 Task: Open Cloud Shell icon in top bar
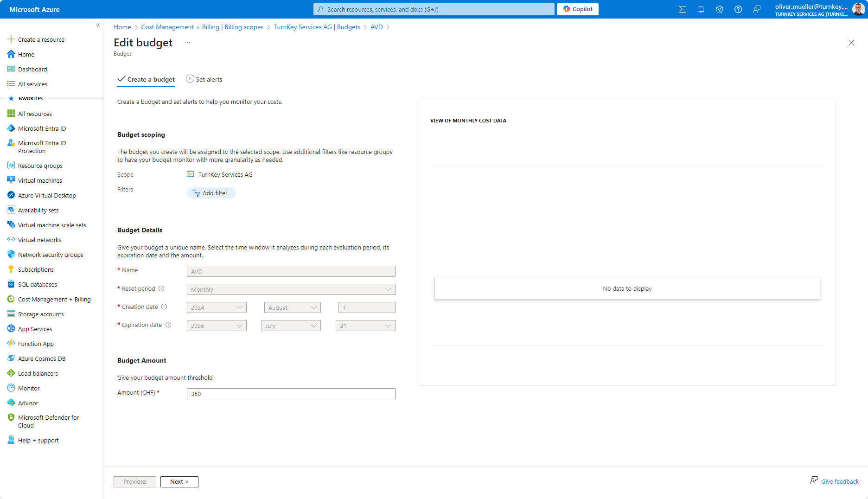pyautogui.click(x=683, y=9)
